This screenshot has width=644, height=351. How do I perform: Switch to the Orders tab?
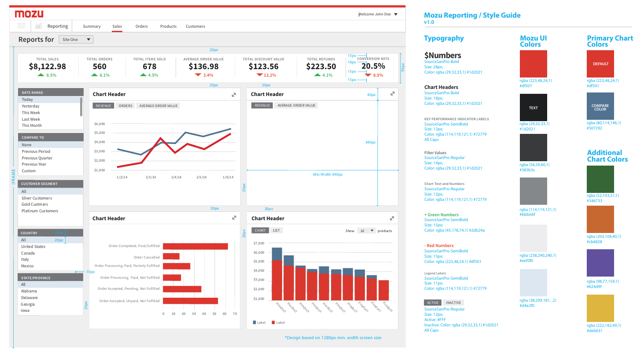pyautogui.click(x=142, y=26)
